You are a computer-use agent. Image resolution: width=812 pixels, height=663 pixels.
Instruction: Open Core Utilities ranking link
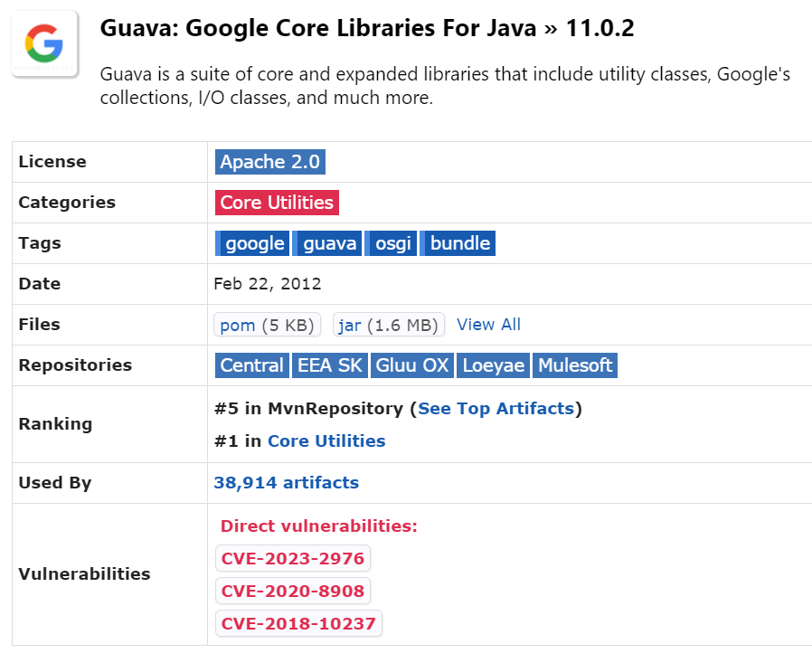tap(326, 441)
